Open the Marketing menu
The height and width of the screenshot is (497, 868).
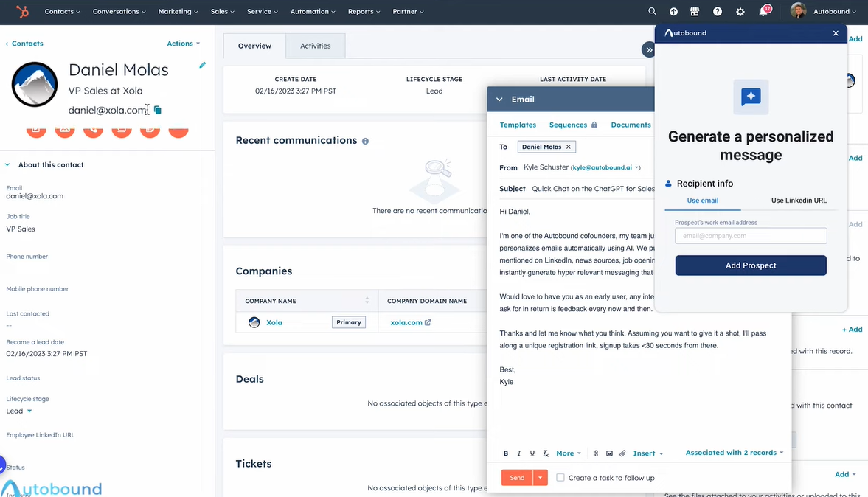point(178,12)
